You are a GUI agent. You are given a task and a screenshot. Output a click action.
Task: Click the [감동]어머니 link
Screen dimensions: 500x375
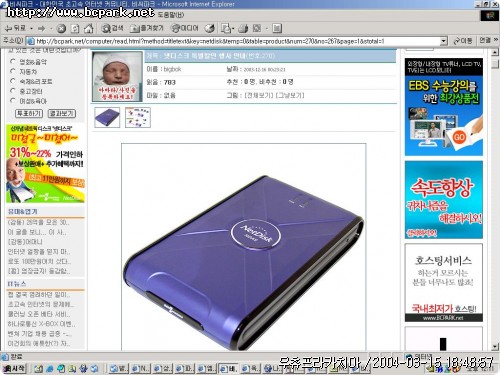tap(25, 242)
